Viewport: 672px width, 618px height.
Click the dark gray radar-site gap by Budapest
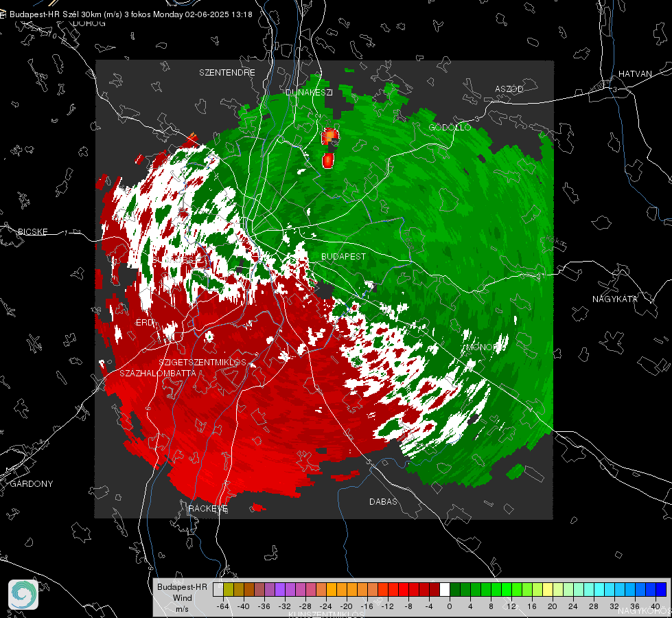pos(324,290)
